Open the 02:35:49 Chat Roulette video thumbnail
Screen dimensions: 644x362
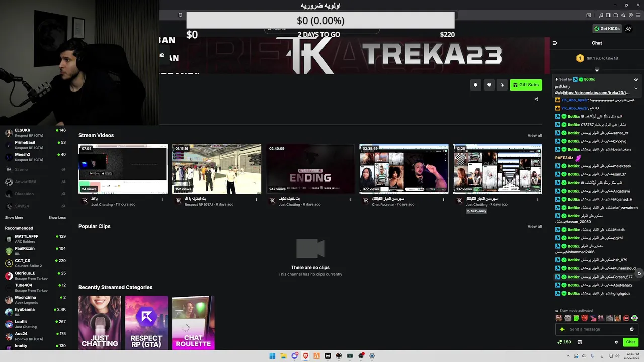404,169
